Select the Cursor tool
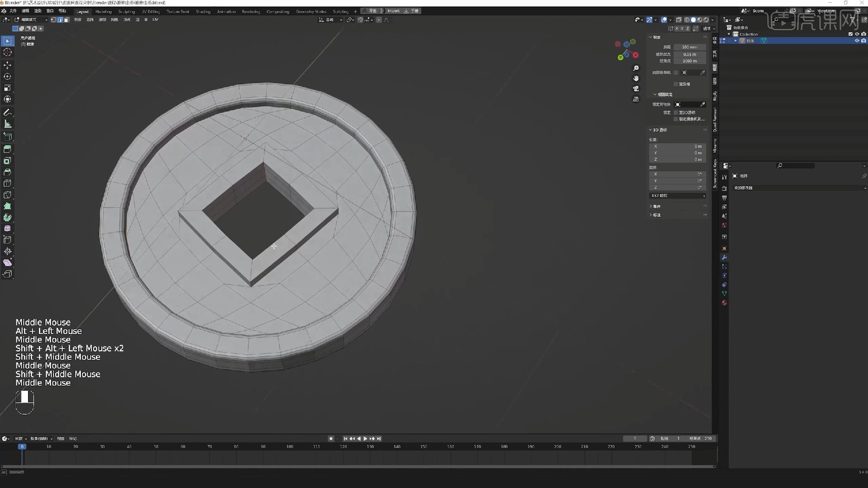868x488 pixels. [x=7, y=52]
